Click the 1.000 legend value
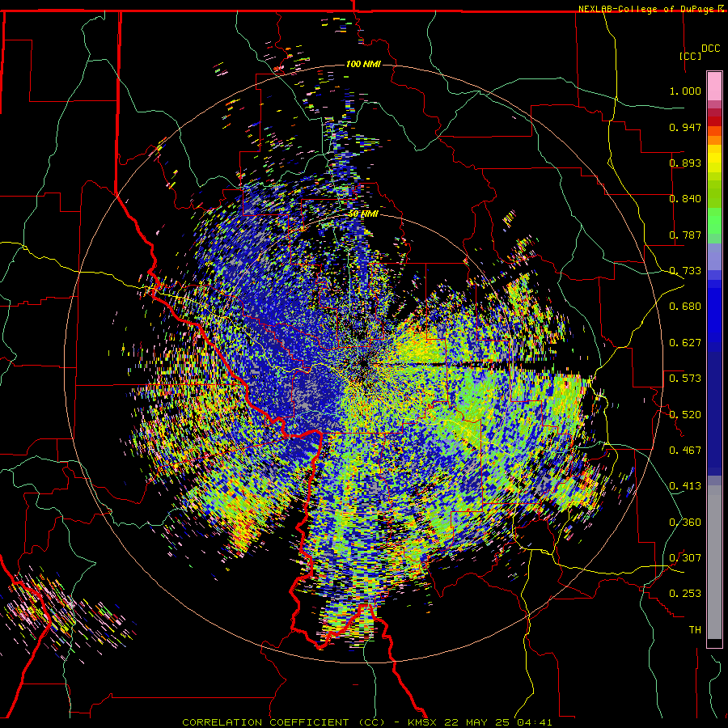 [x=685, y=91]
